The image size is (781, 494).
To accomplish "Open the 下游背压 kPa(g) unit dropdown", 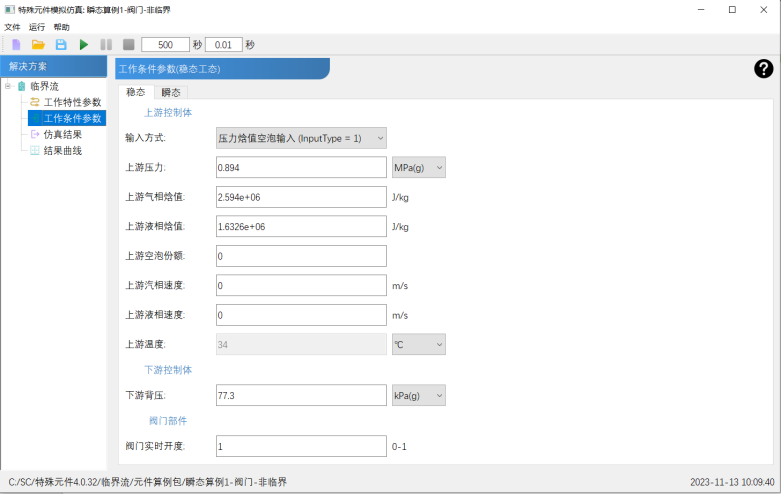I will point(418,396).
